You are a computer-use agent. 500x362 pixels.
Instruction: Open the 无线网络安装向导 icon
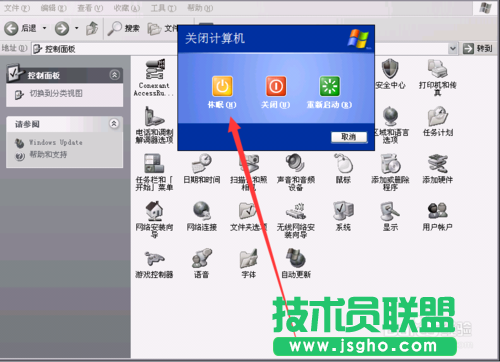[296, 220]
